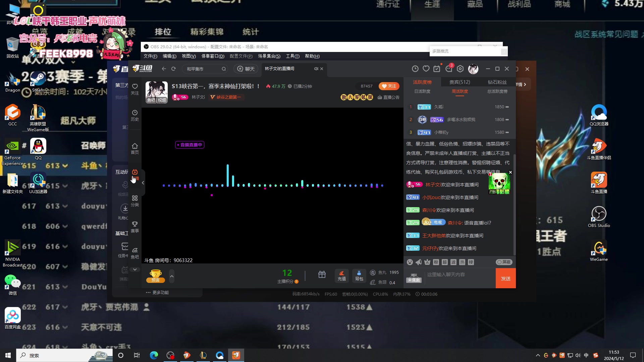Open the daily check-in calendar icon
The height and width of the screenshot is (362, 644).
pyautogui.click(x=437, y=69)
